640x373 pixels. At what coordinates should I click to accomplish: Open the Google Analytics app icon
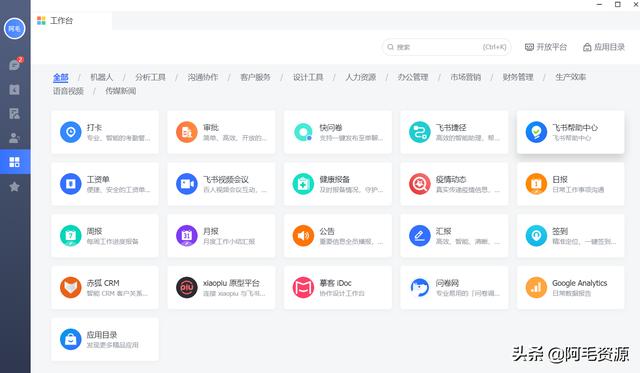point(536,288)
